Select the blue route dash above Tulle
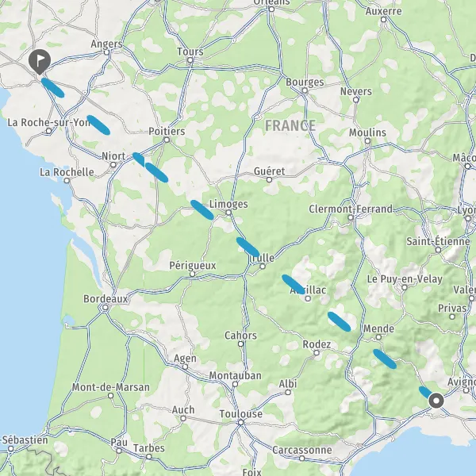476x476 pixels. [248, 247]
